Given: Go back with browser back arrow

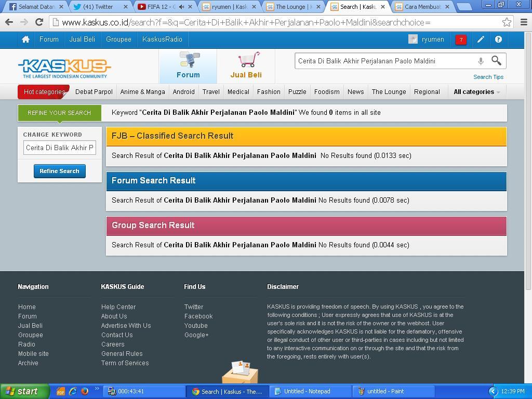Looking at the screenshot, I should tap(9, 22).
